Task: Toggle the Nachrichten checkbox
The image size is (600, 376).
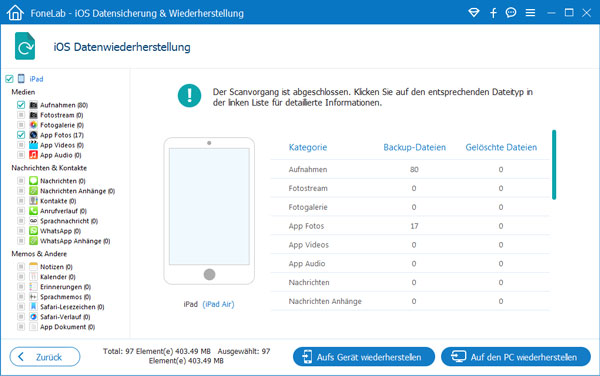Action: (x=21, y=181)
